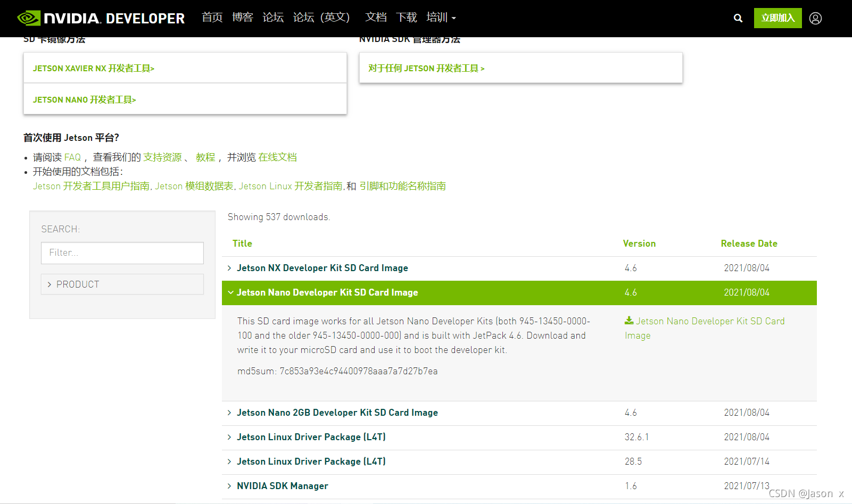The width and height of the screenshot is (852, 504).
Task: Open JETSON NANO 开发者工具 link
Action: [x=85, y=99]
